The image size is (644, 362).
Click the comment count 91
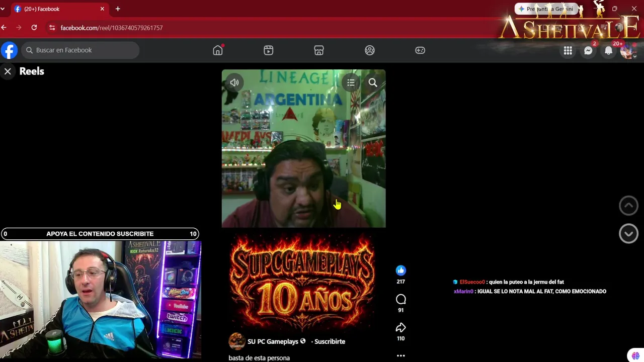click(400, 310)
